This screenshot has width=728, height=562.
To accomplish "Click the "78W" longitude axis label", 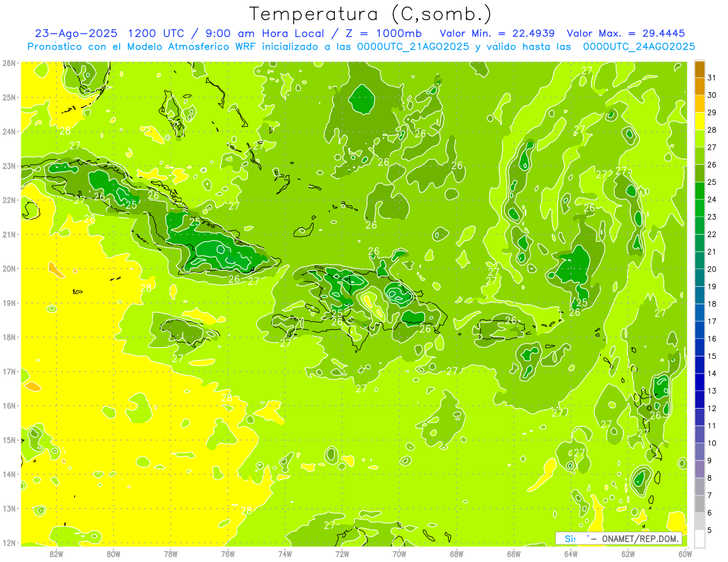I will 170,554.
